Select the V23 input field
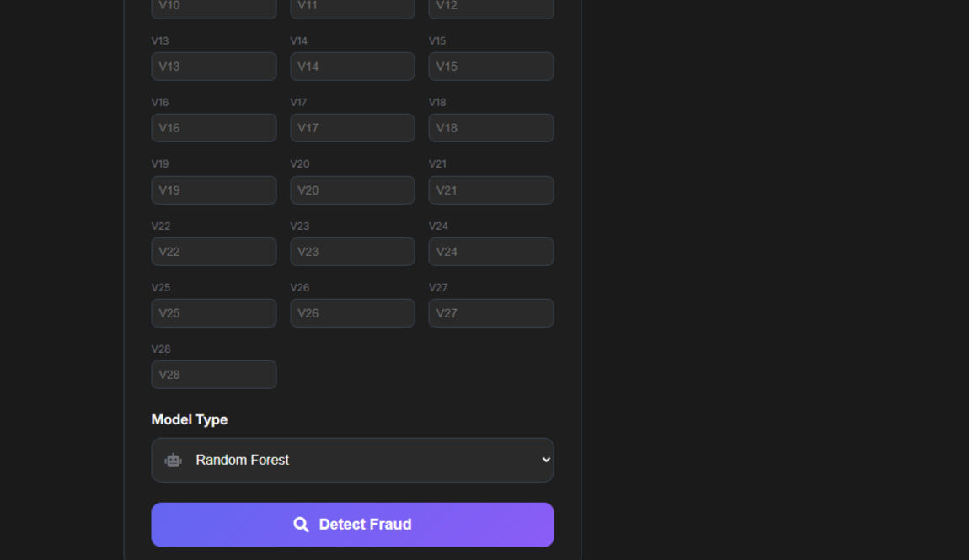Screen dimensions: 969x560 (352, 252)
